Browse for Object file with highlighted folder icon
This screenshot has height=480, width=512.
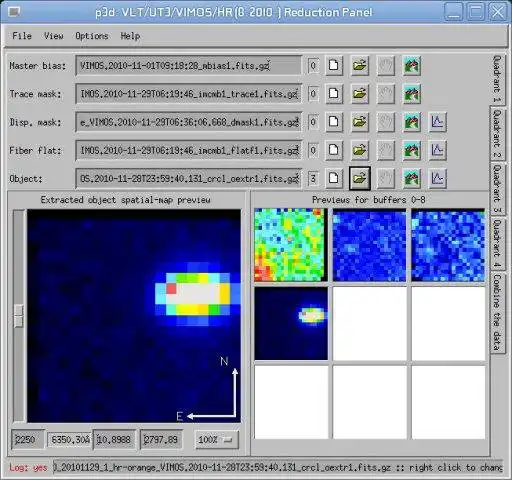[360, 178]
